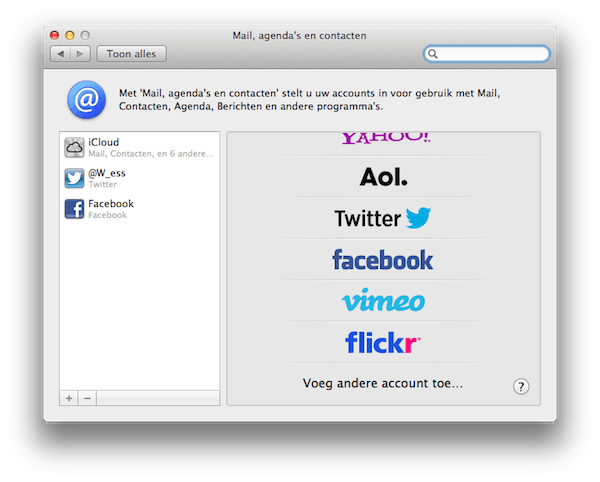Add account with the plus button
This screenshot has height=482, width=600.
pos(69,398)
